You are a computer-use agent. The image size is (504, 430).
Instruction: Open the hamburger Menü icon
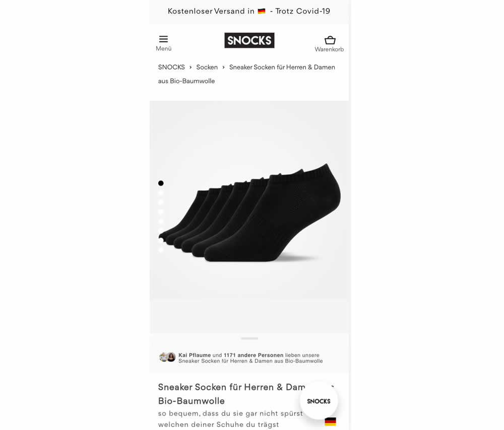click(163, 39)
